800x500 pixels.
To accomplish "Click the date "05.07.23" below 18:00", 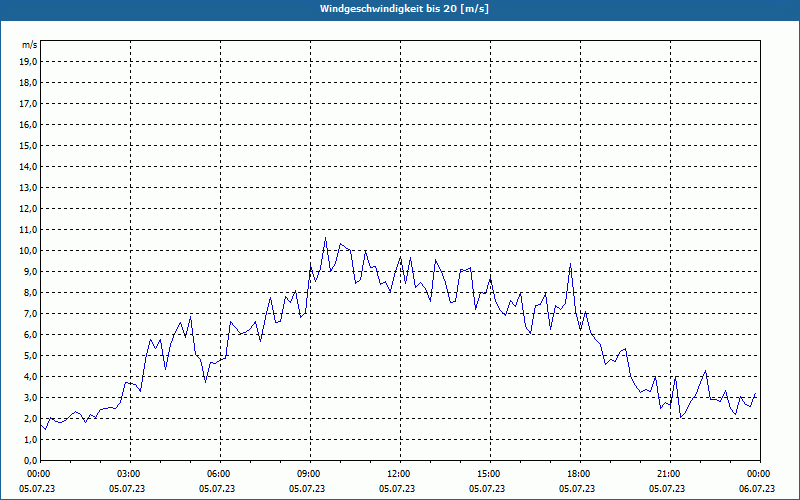I will 577,489.
